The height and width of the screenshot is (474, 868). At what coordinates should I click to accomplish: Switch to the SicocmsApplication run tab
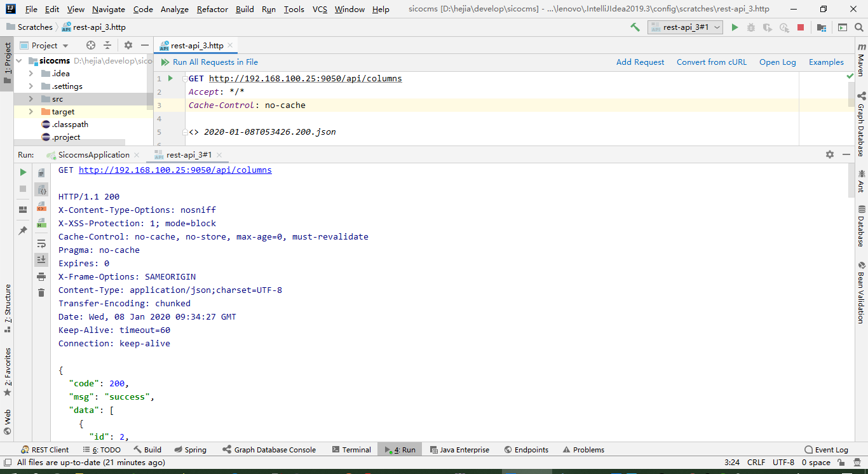pos(93,154)
